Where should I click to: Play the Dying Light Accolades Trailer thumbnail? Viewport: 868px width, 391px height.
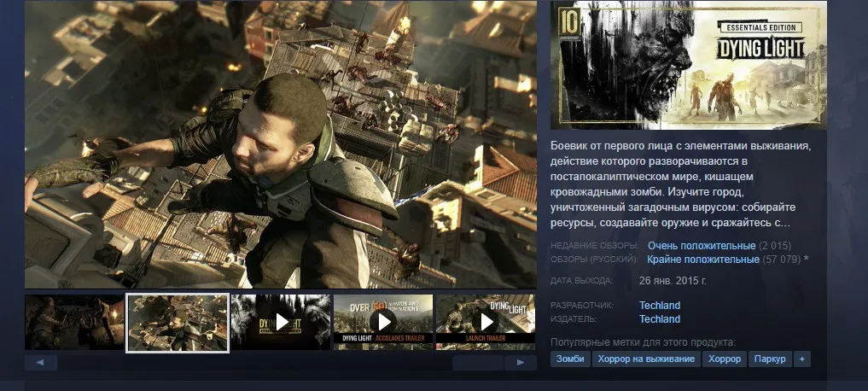click(x=383, y=322)
